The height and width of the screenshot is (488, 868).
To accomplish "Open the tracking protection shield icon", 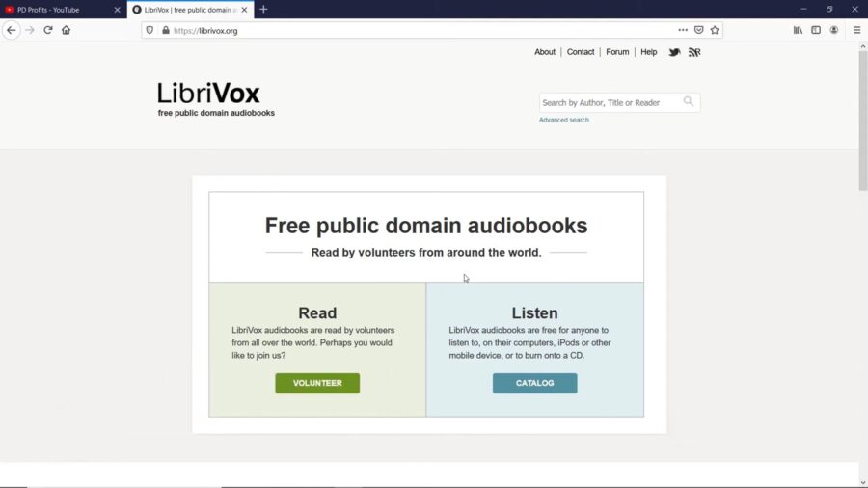I will click(x=149, y=31).
